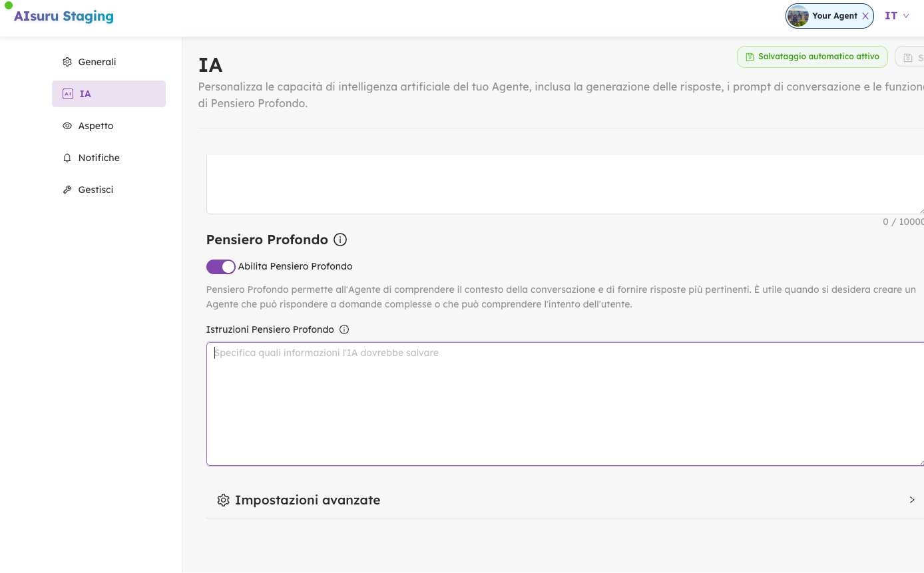Disable the Abilita Pensiero Profondo toggle

point(221,267)
